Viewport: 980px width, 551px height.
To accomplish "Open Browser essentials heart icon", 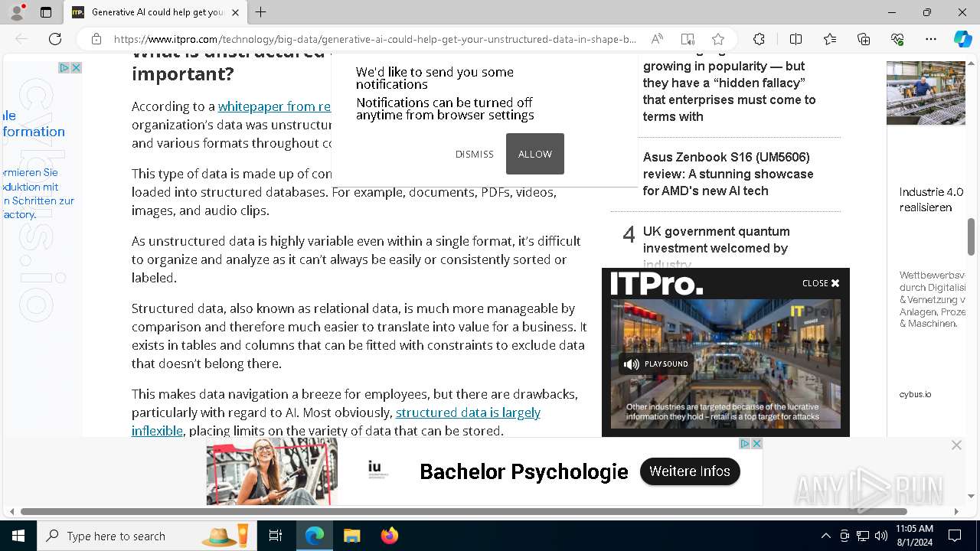I will pos(897,39).
